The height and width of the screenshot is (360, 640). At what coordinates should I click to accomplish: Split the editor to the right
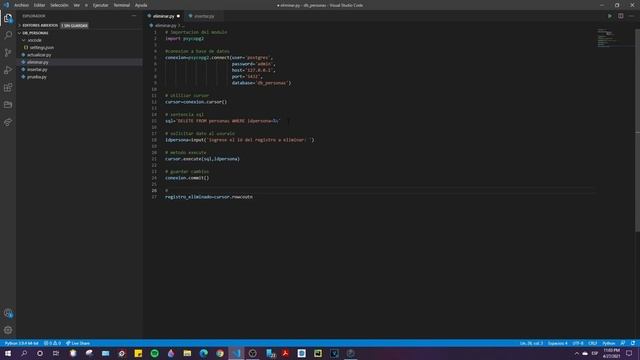point(620,16)
